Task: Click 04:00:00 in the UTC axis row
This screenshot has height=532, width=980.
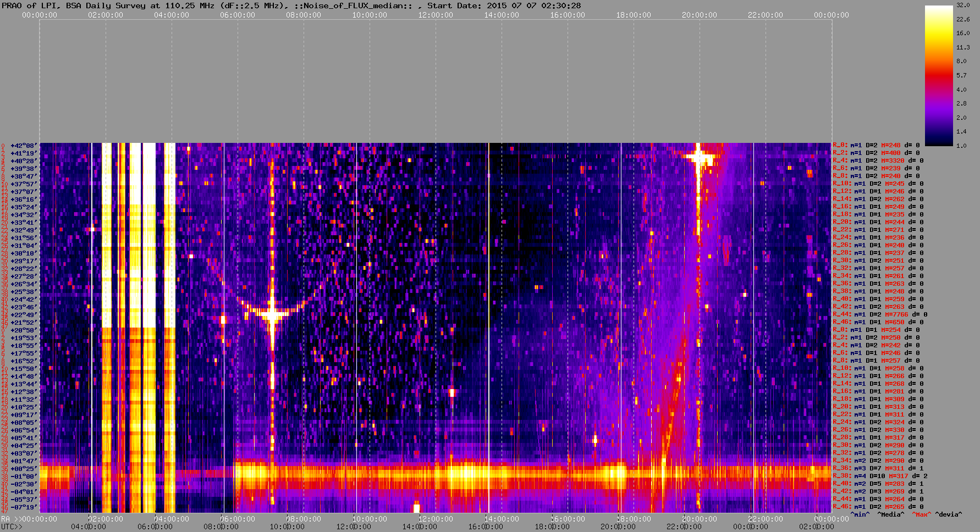Action: (x=89, y=527)
